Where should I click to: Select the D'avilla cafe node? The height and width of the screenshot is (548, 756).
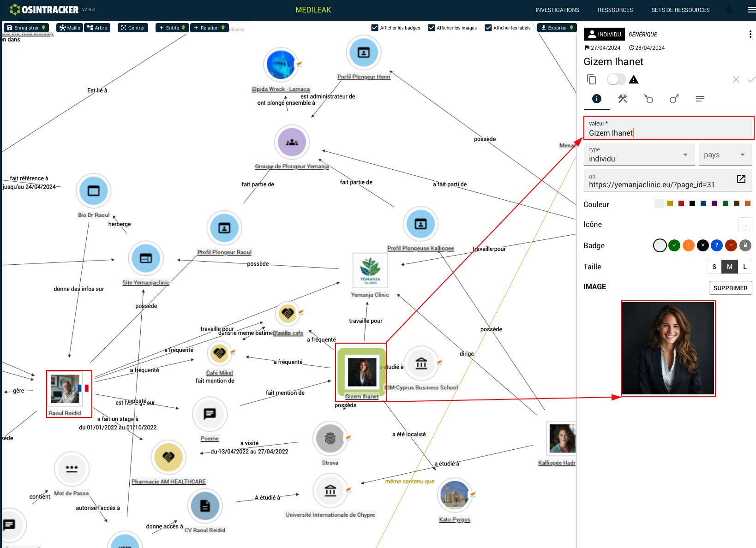[x=288, y=314]
